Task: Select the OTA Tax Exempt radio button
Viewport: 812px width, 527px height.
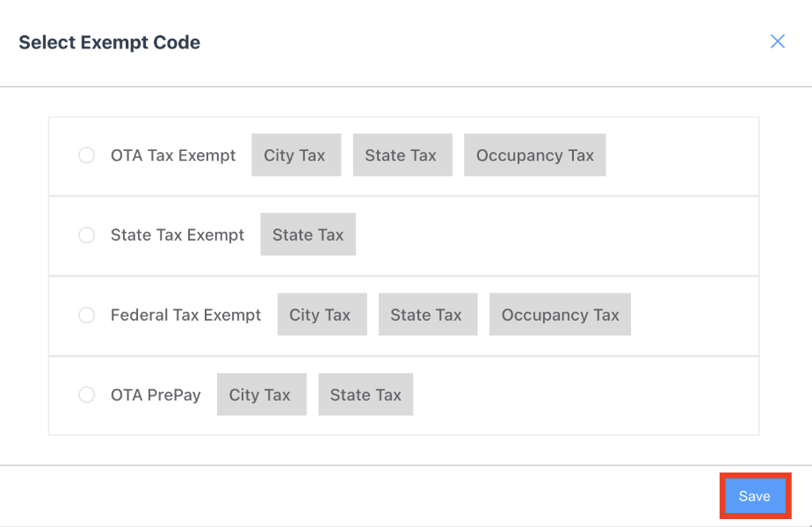Action: (86, 155)
